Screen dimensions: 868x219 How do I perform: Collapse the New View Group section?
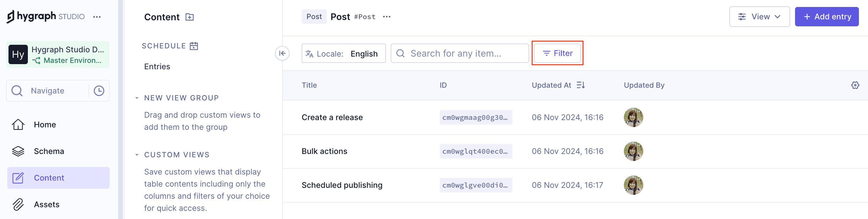point(137,98)
